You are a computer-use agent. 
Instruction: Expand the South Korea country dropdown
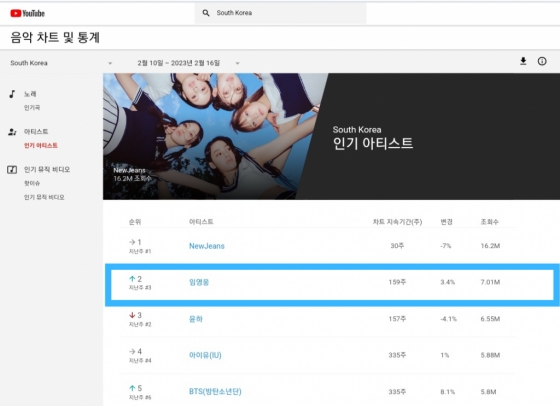point(110,63)
